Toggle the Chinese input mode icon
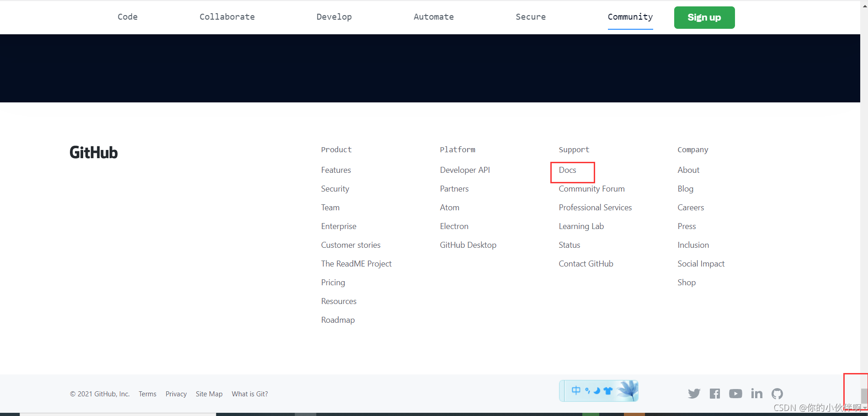Screen dimensions: 868x416 click(x=576, y=390)
